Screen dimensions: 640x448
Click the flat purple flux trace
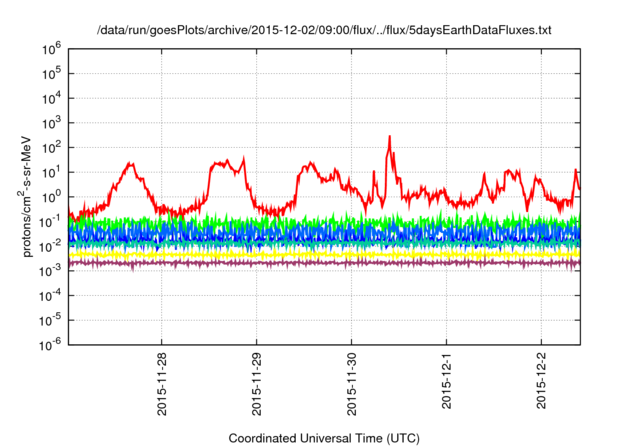(324, 263)
